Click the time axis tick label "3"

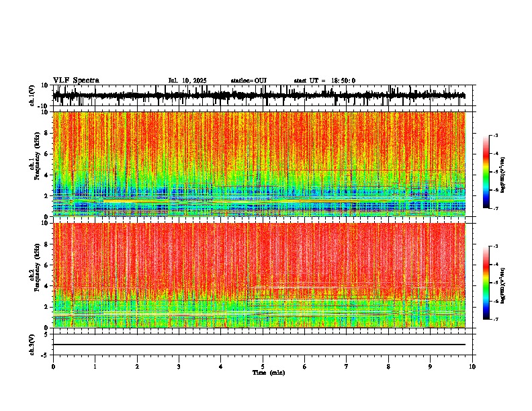click(x=179, y=367)
